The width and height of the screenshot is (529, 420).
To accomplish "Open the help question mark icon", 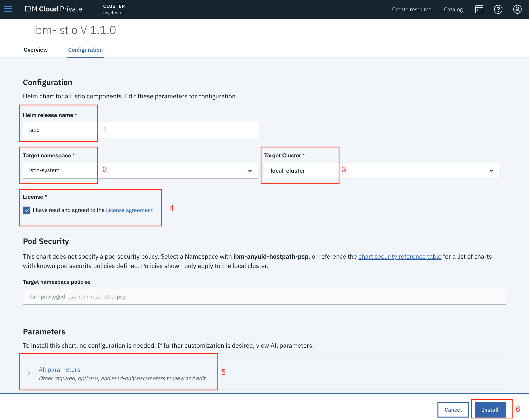I will click(x=498, y=9).
